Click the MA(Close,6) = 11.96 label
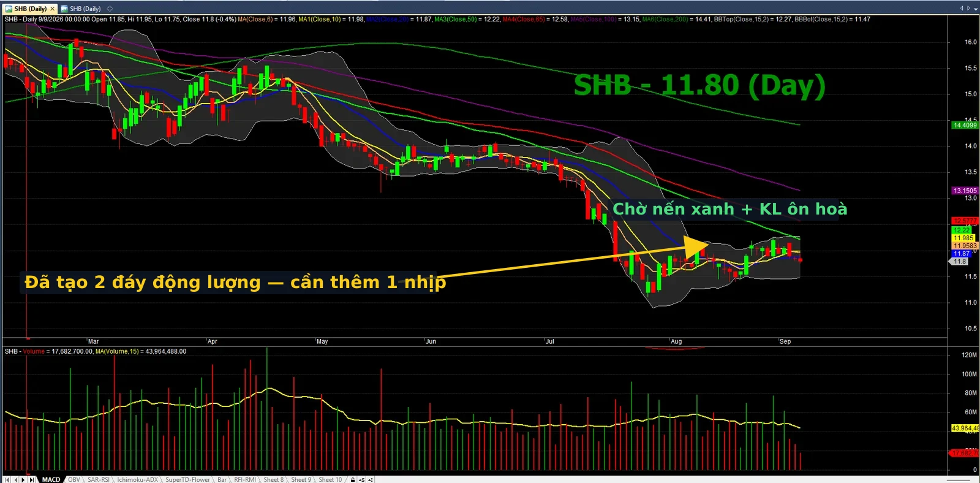Viewport: 980px width, 483px height. tap(267, 19)
